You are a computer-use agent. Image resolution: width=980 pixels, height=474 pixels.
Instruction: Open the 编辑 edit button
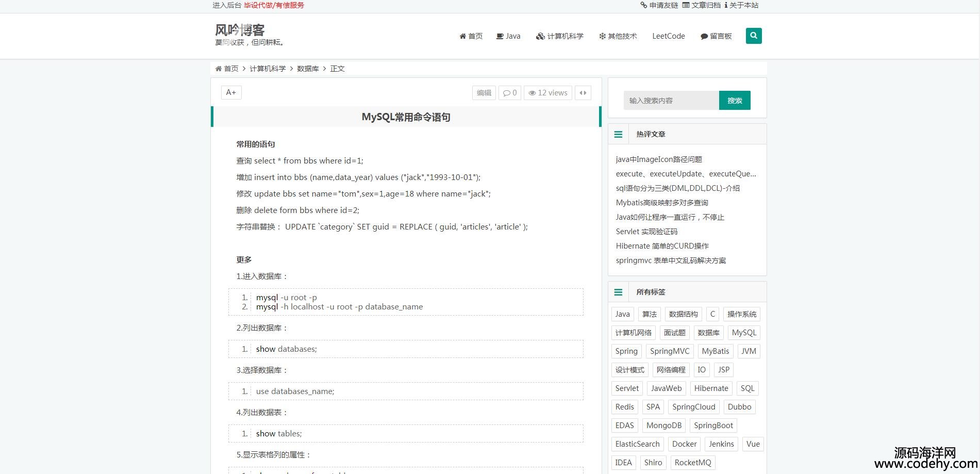click(484, 93)
